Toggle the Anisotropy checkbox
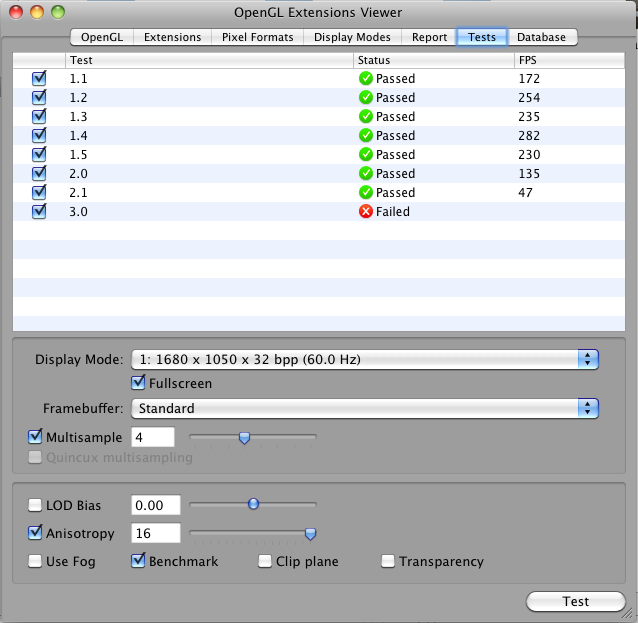 point(35,533)
